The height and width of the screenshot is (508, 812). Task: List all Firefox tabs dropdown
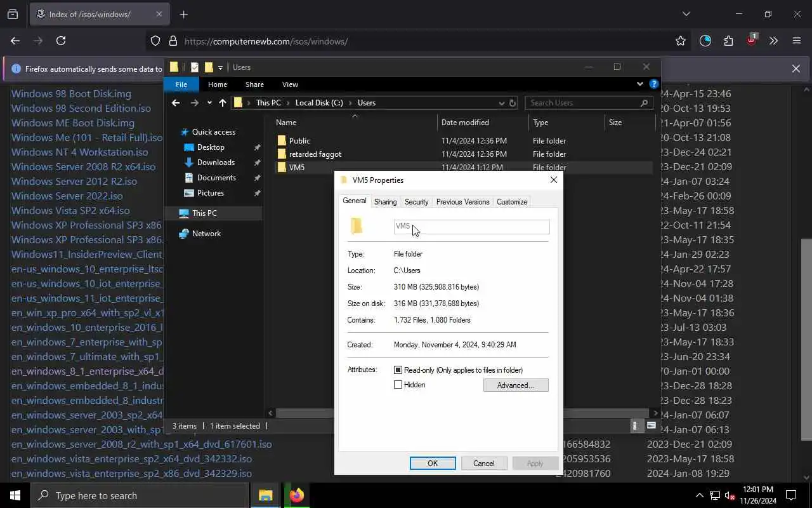tap(686, 14)
